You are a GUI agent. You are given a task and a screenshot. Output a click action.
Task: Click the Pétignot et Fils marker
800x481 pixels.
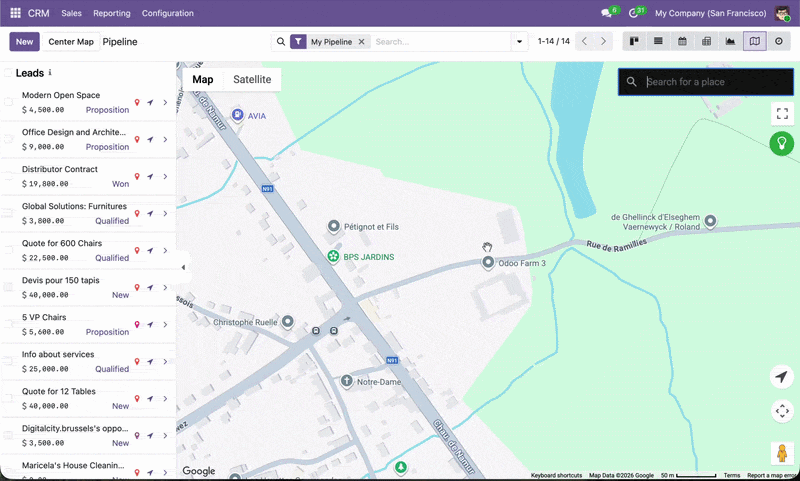[x=334, y=226]
